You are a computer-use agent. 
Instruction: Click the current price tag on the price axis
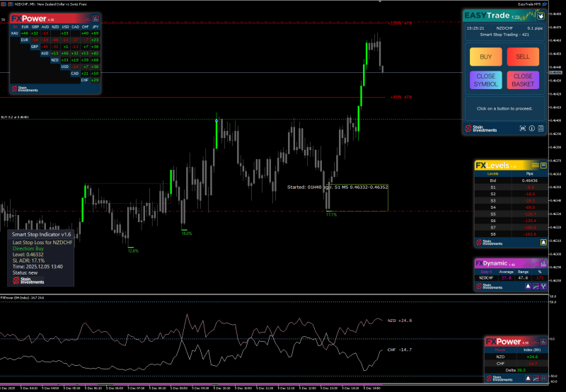(556, 73)
